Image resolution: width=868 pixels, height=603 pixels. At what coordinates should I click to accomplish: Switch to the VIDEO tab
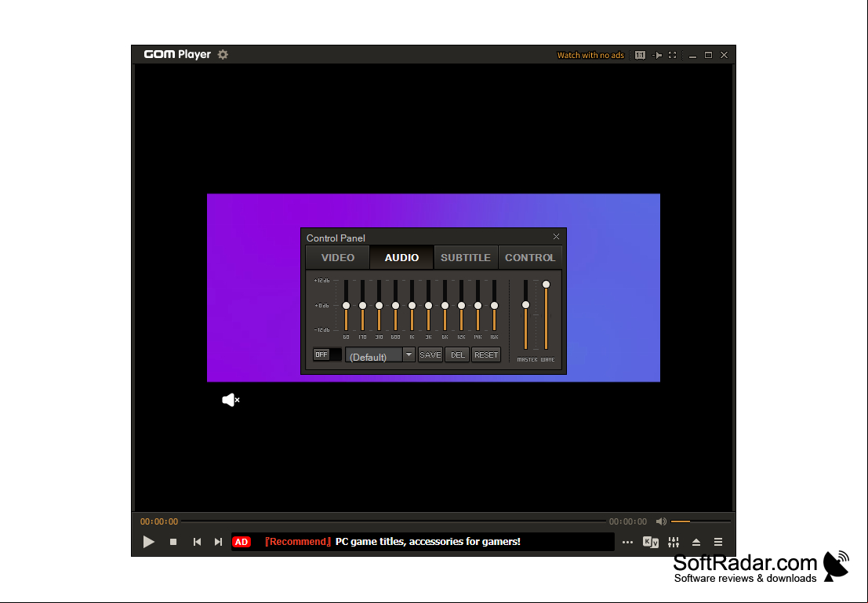click(x=338, y=257)
